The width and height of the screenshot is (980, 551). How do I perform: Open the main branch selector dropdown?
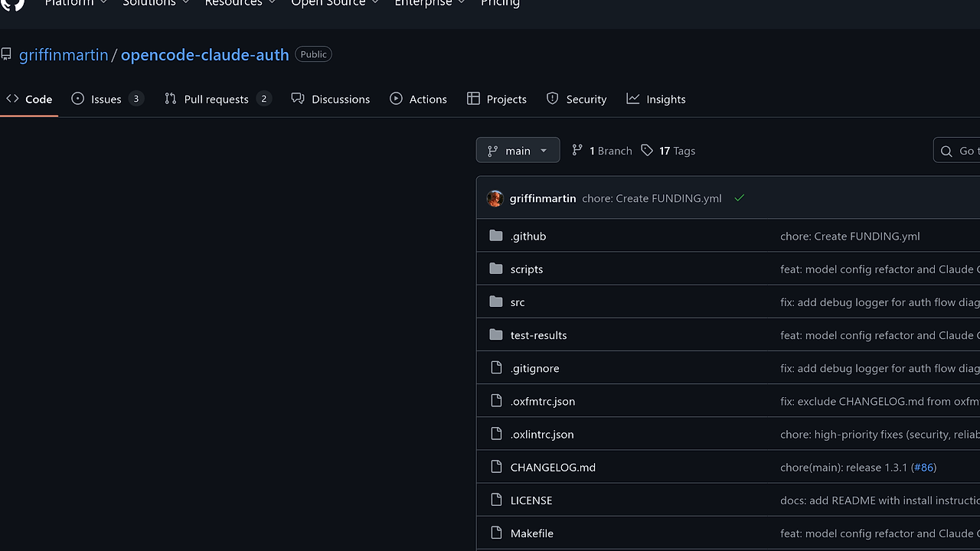click(x=518, y=150)
